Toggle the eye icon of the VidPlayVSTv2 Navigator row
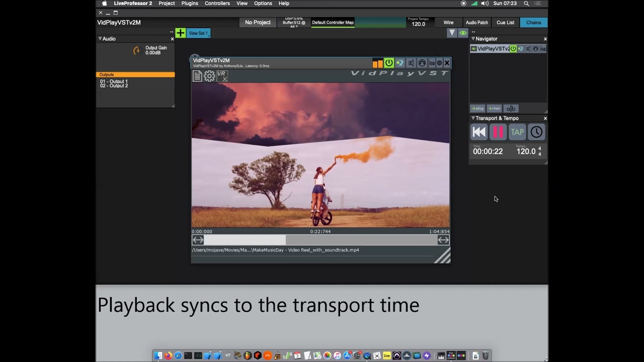The image size is (644, 362). (473, 49)
